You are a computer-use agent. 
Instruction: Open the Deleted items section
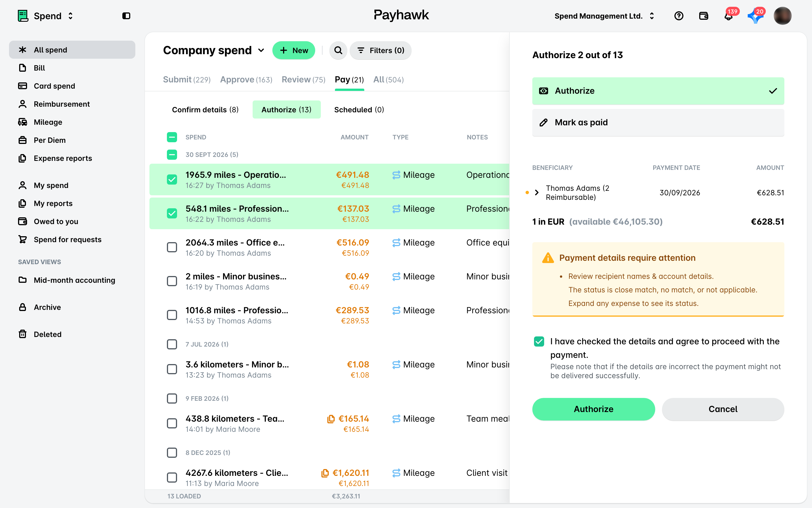pos(72,334)
